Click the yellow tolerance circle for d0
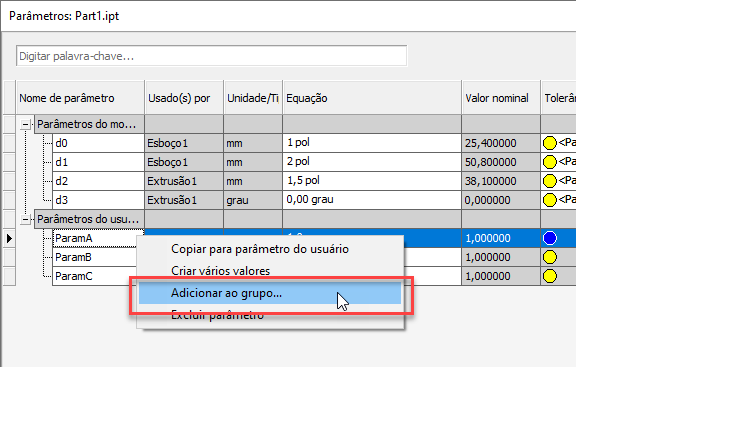Screen dimensions: 747x448 [550, 143]
